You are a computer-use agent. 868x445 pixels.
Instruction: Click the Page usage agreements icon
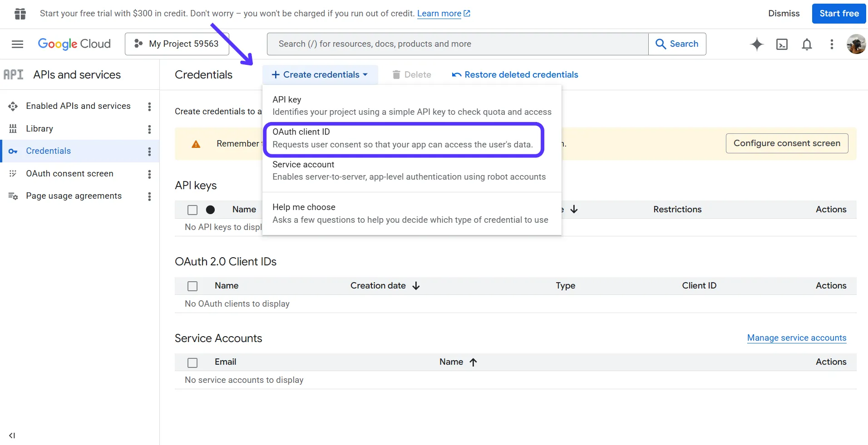click(x=13, y=196)
